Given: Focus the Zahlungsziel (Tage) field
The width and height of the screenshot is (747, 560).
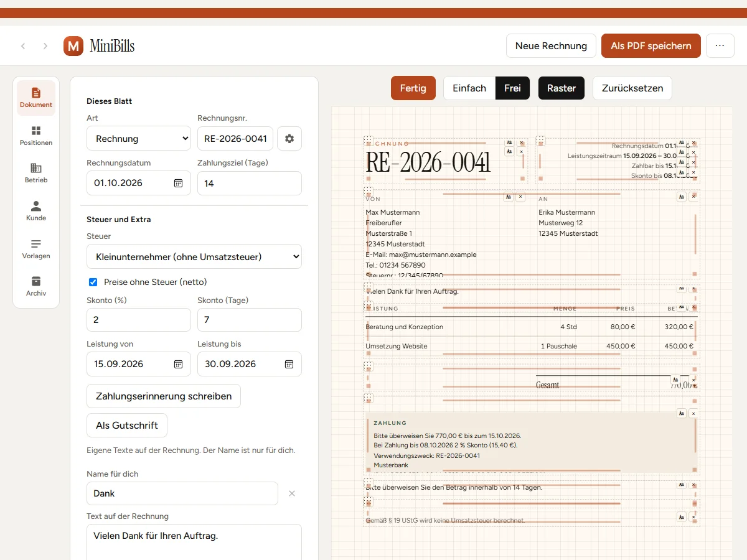Looking at the screenshot, I should (250, 184).
